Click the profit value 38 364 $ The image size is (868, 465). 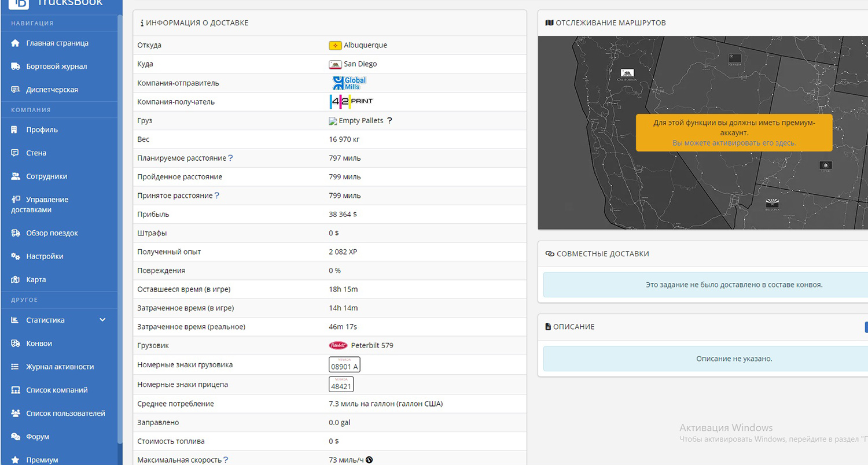[343, 215]
